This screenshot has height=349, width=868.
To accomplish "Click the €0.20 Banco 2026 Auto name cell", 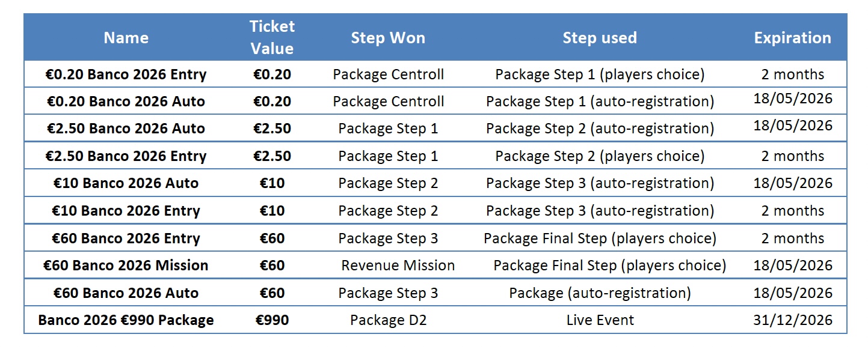I will [126, 102].
